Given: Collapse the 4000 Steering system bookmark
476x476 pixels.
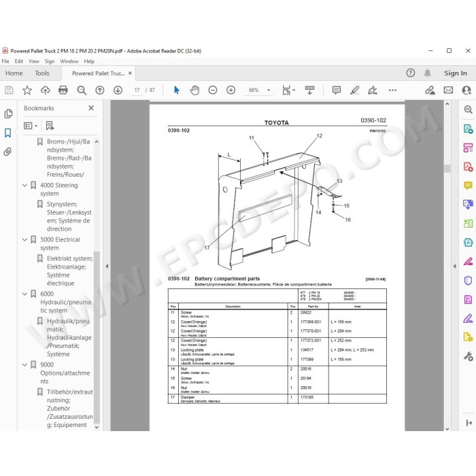Looking at the screenshot, I should tap(25, 185).
